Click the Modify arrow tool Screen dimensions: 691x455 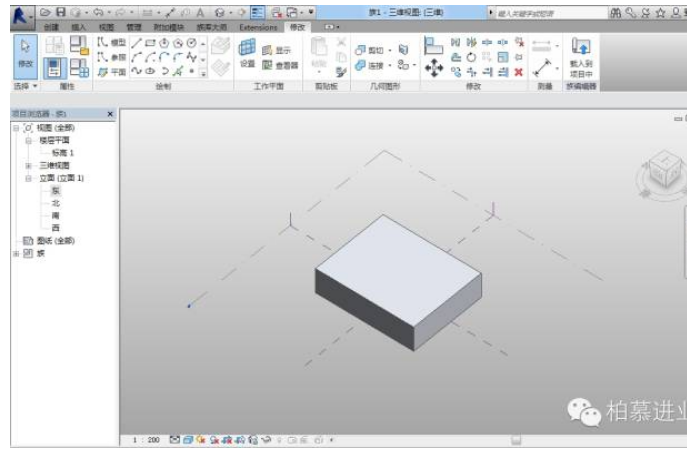coord(27,52)
